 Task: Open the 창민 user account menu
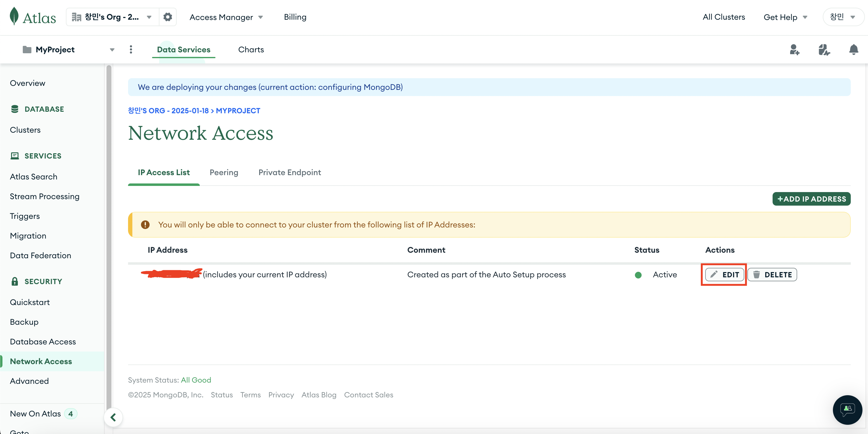pos(842,17)
